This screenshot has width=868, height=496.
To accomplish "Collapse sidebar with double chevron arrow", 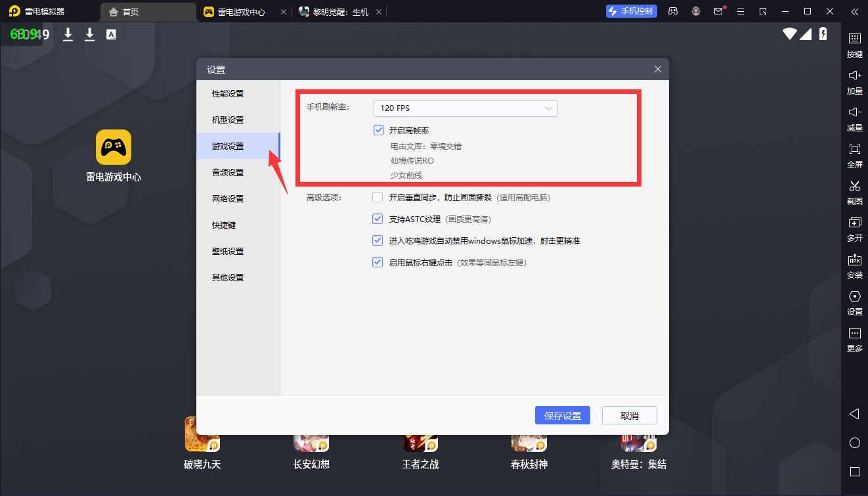I will click(x=854, y=11).
